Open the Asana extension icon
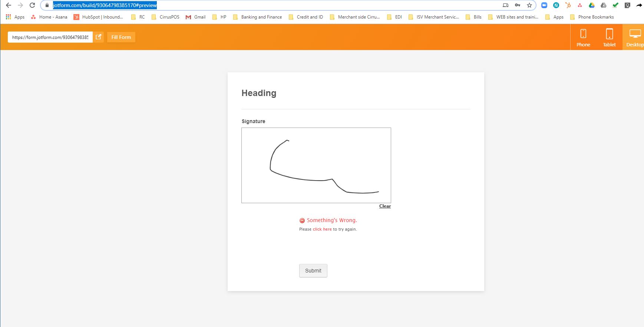Viewport: 644px width, 327px height. click(x=580, y=5)
